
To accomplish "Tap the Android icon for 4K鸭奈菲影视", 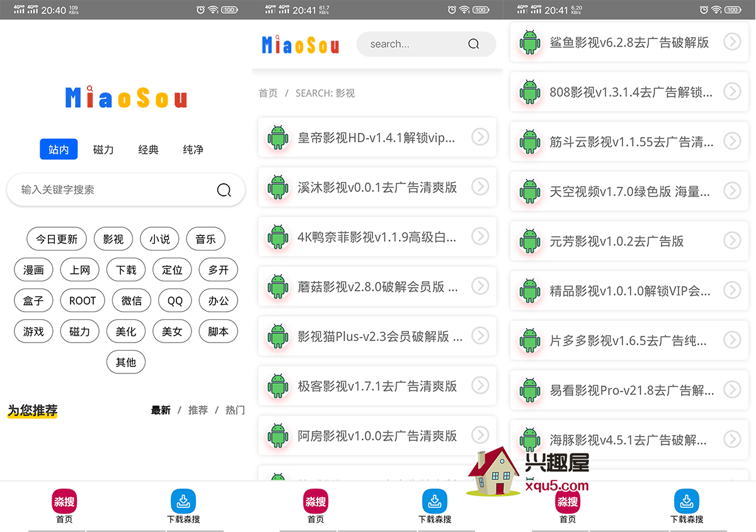I will [x=278, y=237].
